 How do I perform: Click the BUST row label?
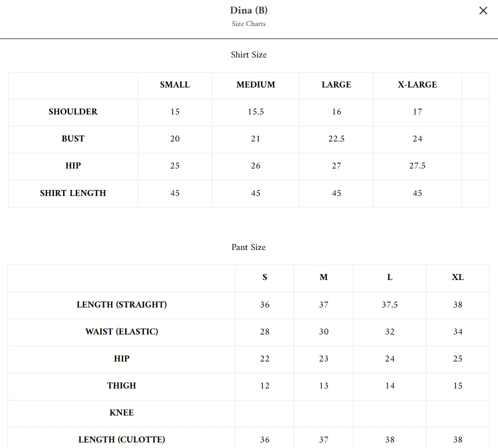73,138
